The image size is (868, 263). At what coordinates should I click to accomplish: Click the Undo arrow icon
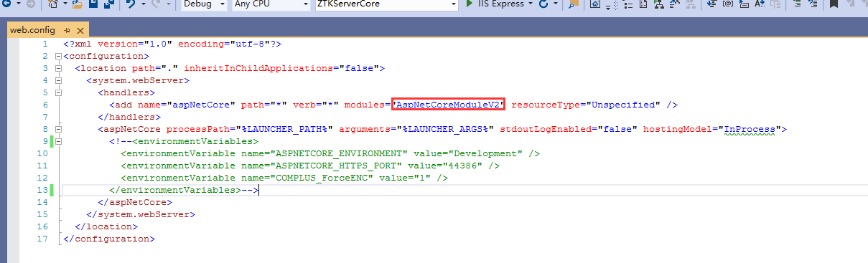(x=130, y=4)
